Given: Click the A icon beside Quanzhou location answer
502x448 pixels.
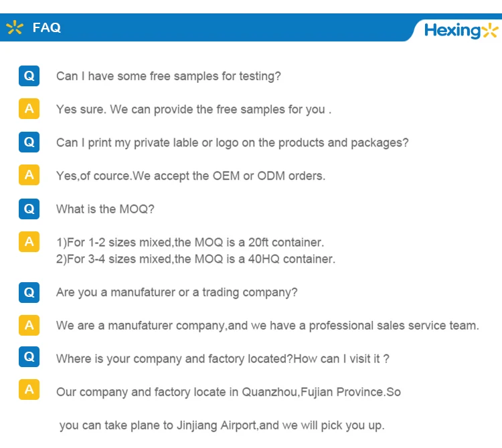Looking at the screenshot, I should [29, 390].
